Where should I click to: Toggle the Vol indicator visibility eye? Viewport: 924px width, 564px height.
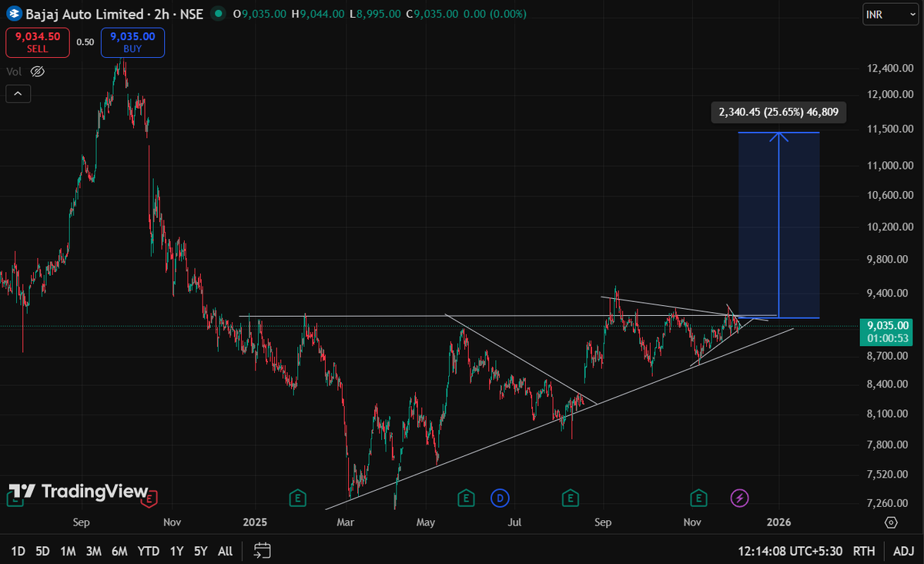38,72
